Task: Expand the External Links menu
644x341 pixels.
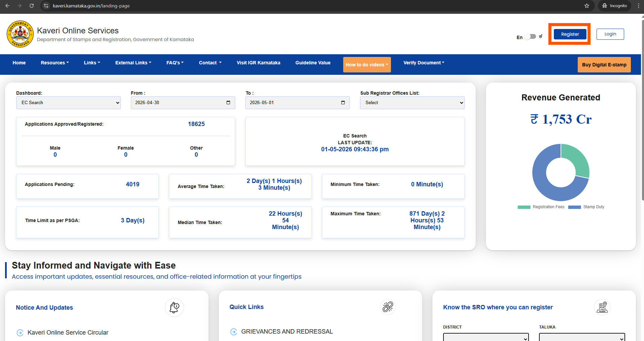Action: pos(133,63)
